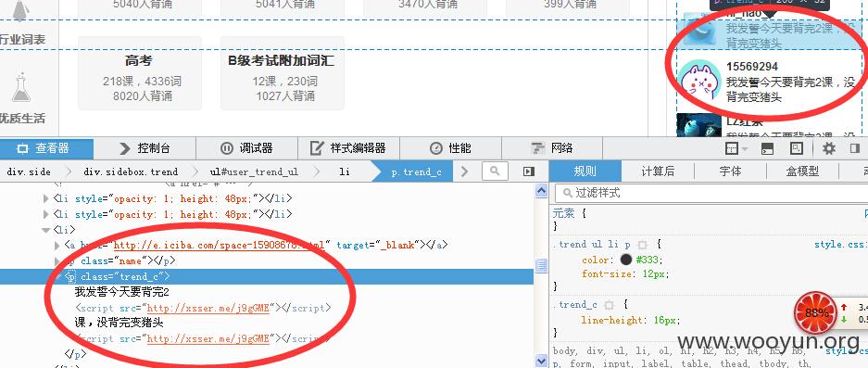Open the frame selection dropdown arrow
The image size is (868, 368).
coord(745,149)
